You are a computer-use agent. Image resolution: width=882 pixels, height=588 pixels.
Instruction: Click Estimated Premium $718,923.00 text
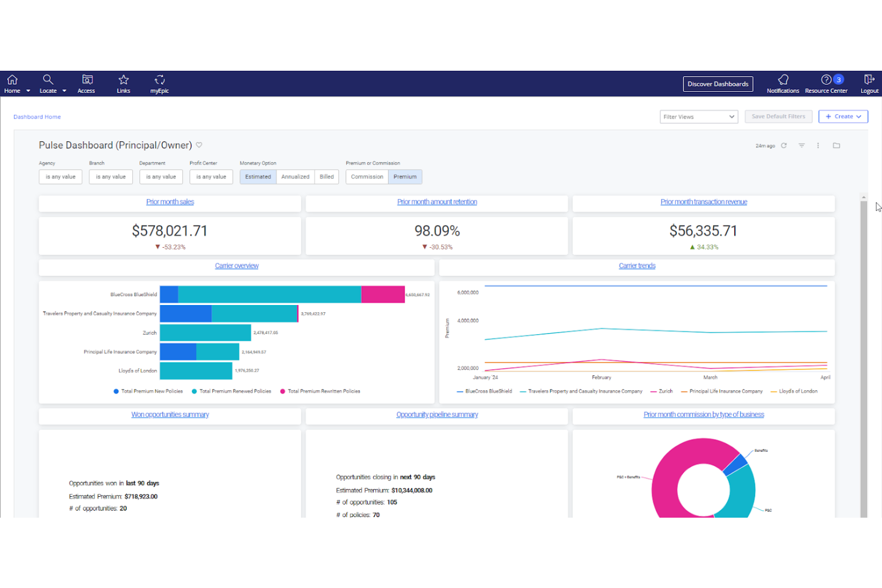pyautogui.click(x=113, y=496)
